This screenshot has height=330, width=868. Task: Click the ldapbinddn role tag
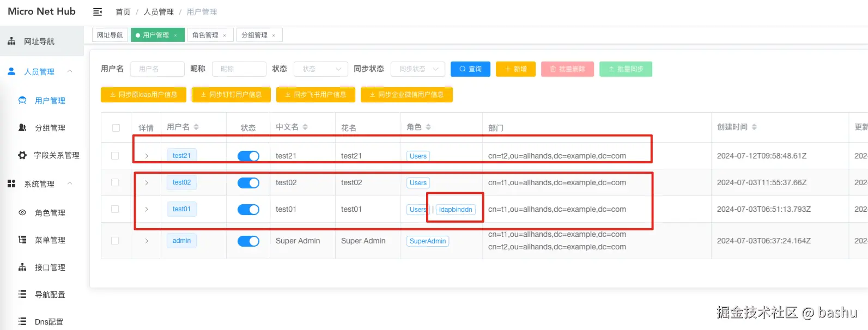coord(456,210)
